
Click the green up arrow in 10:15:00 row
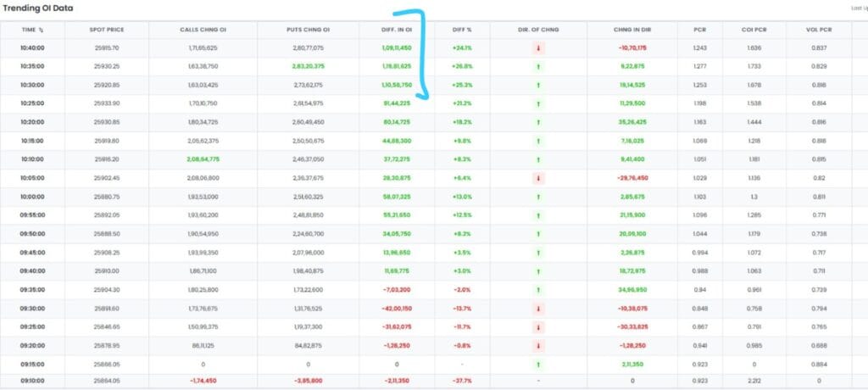(538, 141)
